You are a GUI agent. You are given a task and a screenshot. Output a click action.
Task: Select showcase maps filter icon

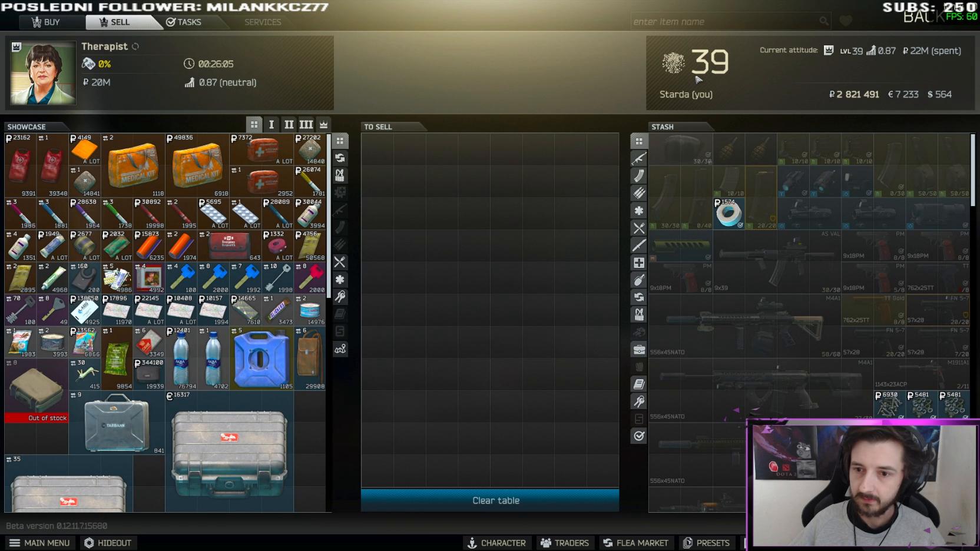pyautogui.click(x=340, y=349)
